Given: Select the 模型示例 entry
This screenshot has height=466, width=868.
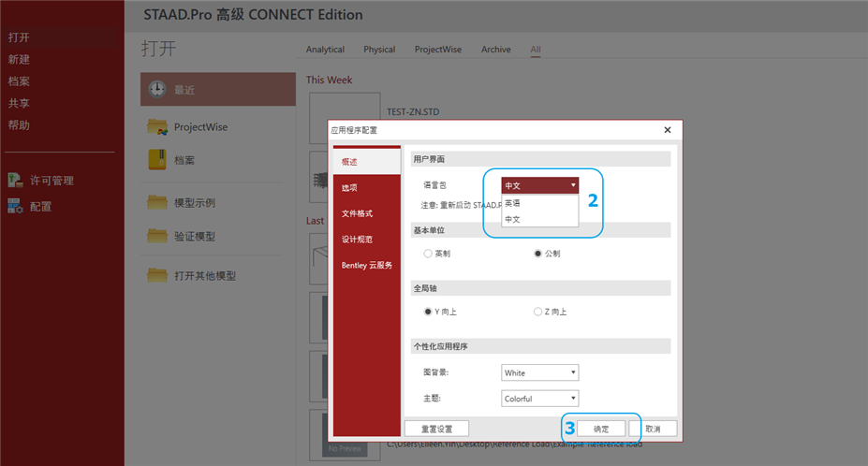Looking at the screenshot, I should [217, 202].
